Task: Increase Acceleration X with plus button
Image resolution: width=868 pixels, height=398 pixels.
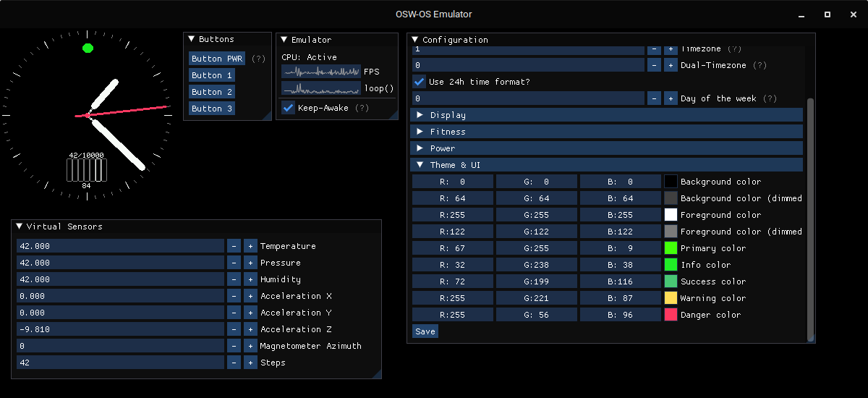Action: tap(250, 296)
